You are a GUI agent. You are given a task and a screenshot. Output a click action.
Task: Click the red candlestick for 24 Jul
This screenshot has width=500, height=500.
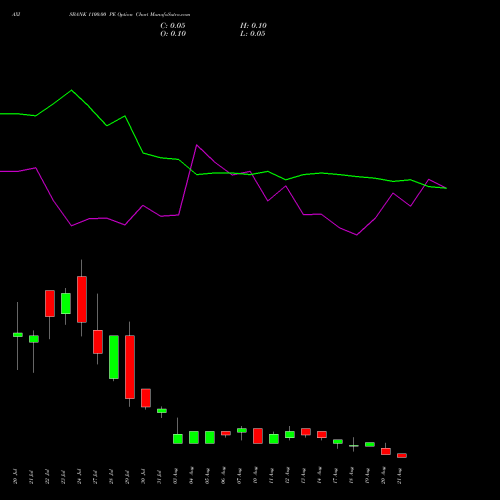point(82,299)
